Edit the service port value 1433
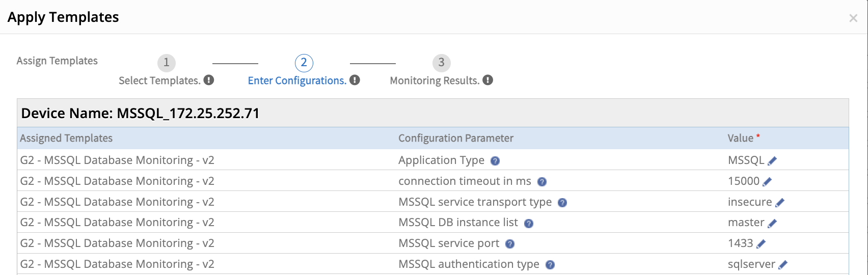Image resolution: width=868 pixels, height=275 pixels. pyautogui.click(x=761, y=244)
